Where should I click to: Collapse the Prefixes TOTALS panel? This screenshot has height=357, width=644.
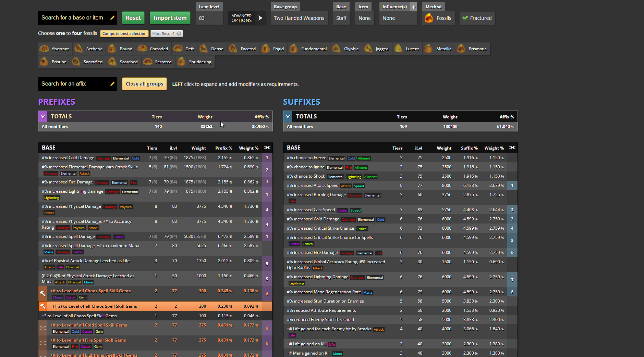43,116
